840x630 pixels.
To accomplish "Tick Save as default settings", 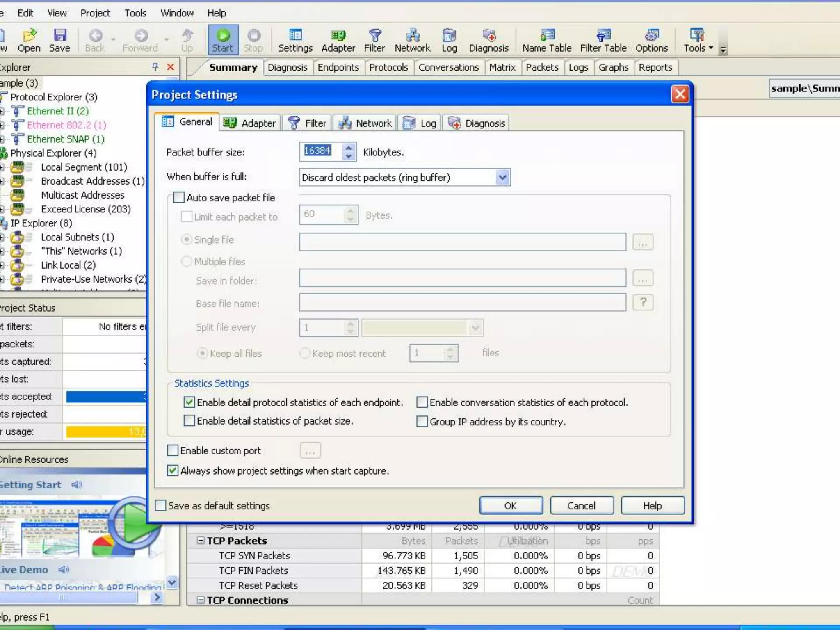I will click(x=161, y=505).
